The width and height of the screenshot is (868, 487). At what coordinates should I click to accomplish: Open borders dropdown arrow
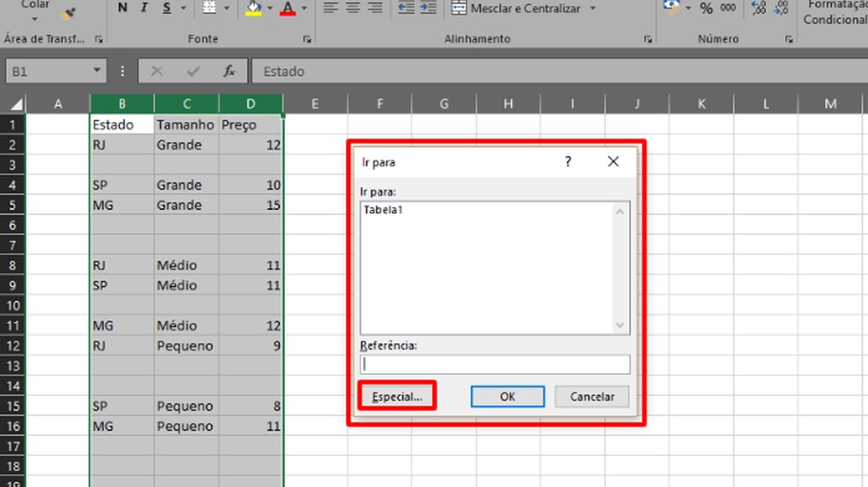(x=227, y=8)
